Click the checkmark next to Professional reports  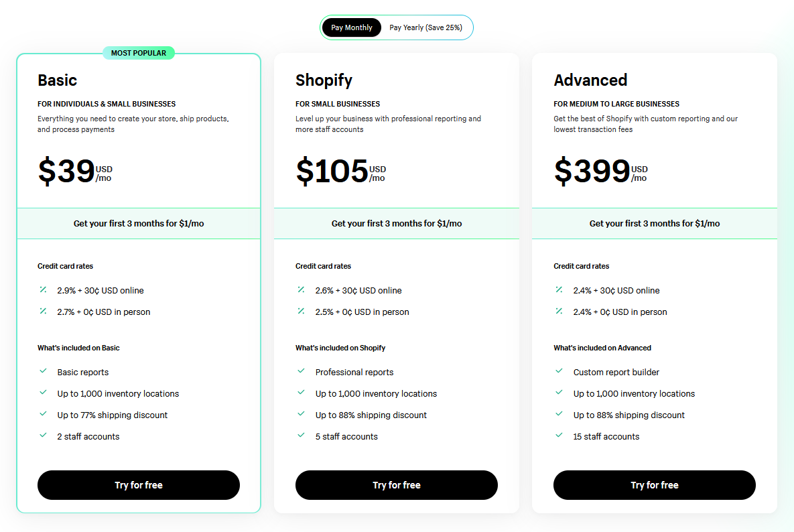(x=301, y=372)
